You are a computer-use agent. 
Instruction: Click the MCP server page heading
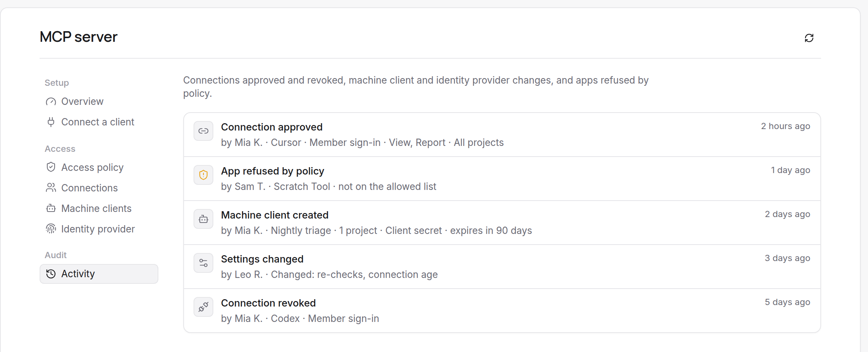[x=78, y=37]
